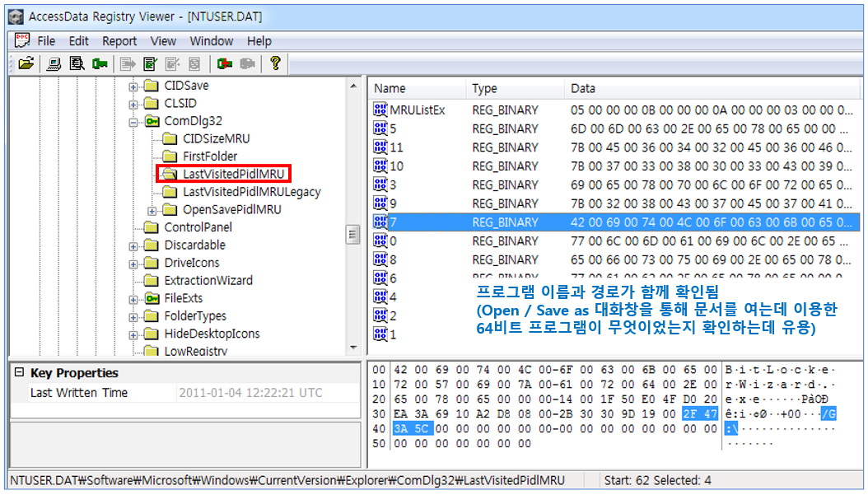Viewport: 868px width, 495px height.
Task: Expand the CIDSave tree node
Action: pyautogui.click(x=133, y=86)
